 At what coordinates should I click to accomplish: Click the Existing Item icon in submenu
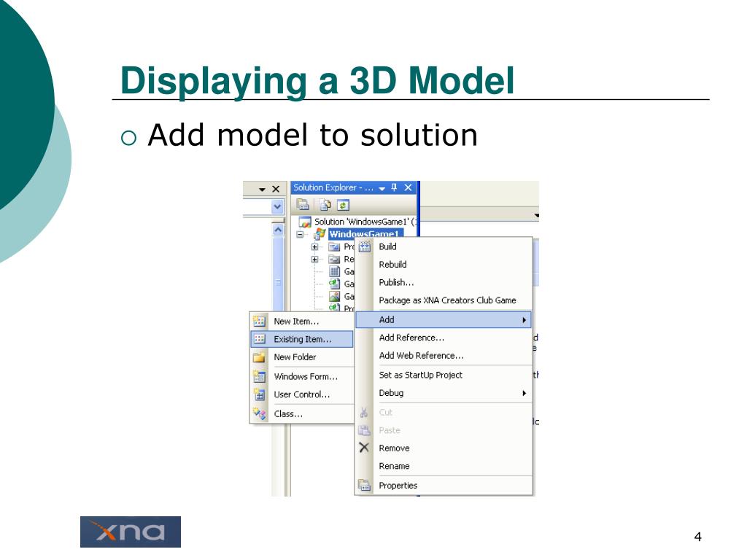(259, 339)
